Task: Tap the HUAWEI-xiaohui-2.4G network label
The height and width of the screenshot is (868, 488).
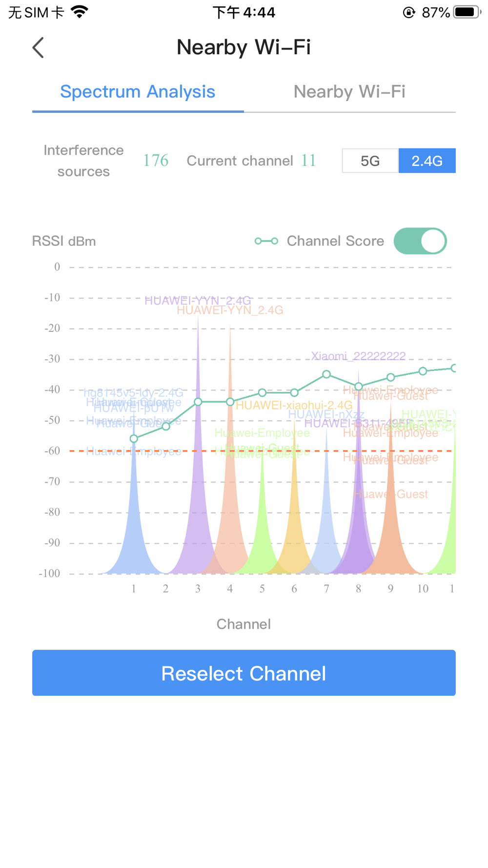Action: [294, 405]
